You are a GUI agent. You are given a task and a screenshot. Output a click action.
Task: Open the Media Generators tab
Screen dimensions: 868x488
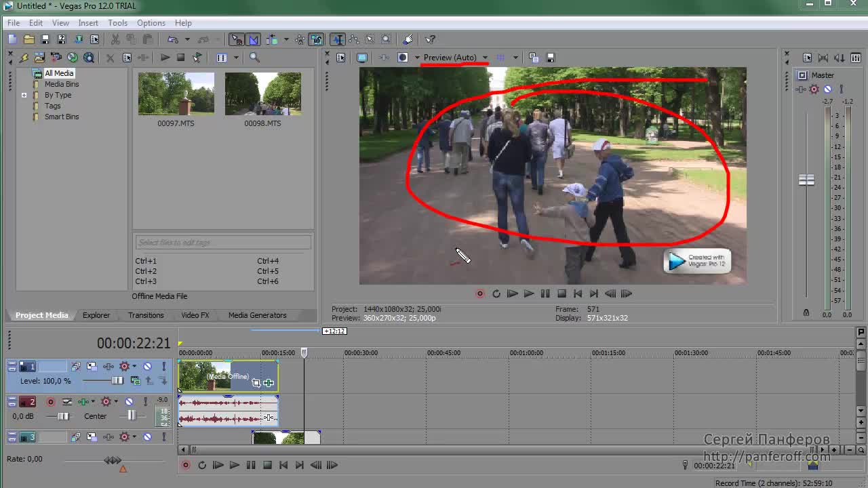click(x=257, y=315)
